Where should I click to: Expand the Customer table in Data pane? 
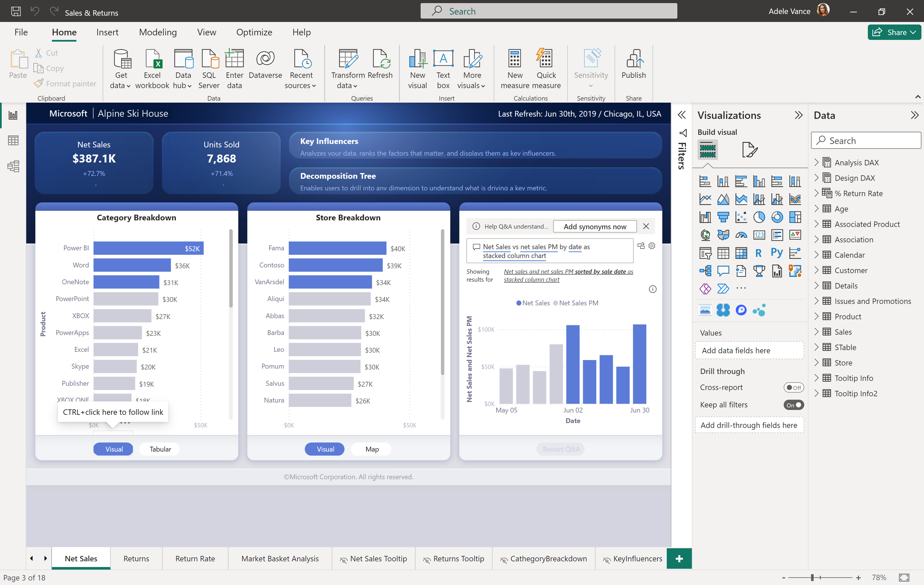[x=816, y=270]
